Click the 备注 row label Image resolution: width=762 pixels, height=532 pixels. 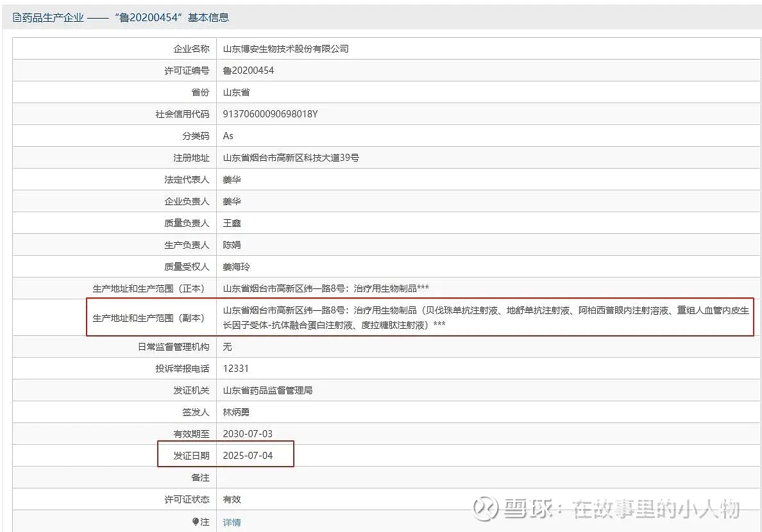(200, 478)
